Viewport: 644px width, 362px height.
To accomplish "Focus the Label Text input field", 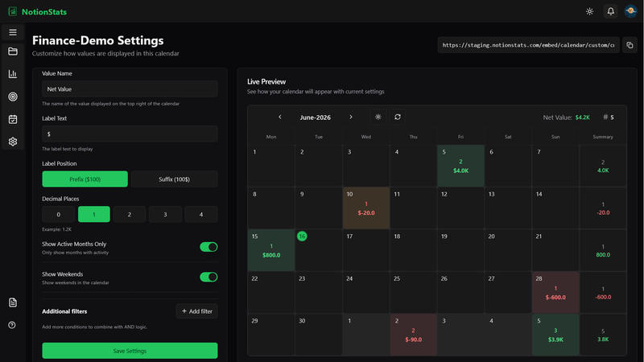I will tap(130, 134).
